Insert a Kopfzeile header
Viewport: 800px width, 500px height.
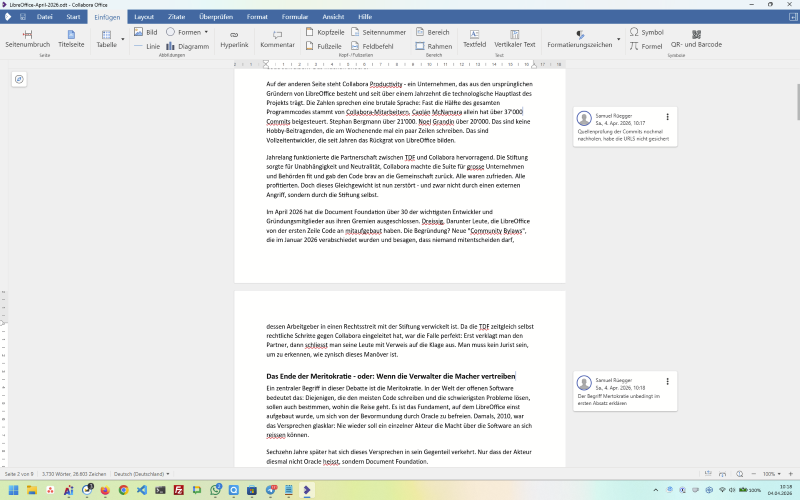pos(325,32)
